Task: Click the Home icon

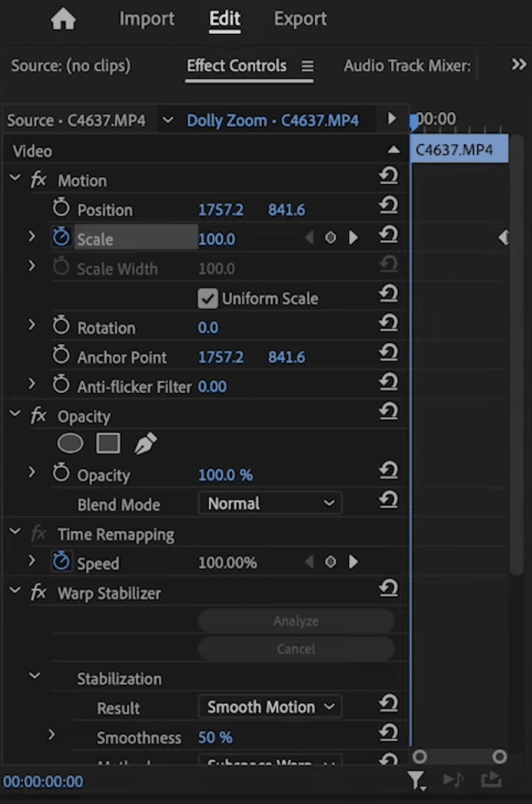Action: (63, 19)
